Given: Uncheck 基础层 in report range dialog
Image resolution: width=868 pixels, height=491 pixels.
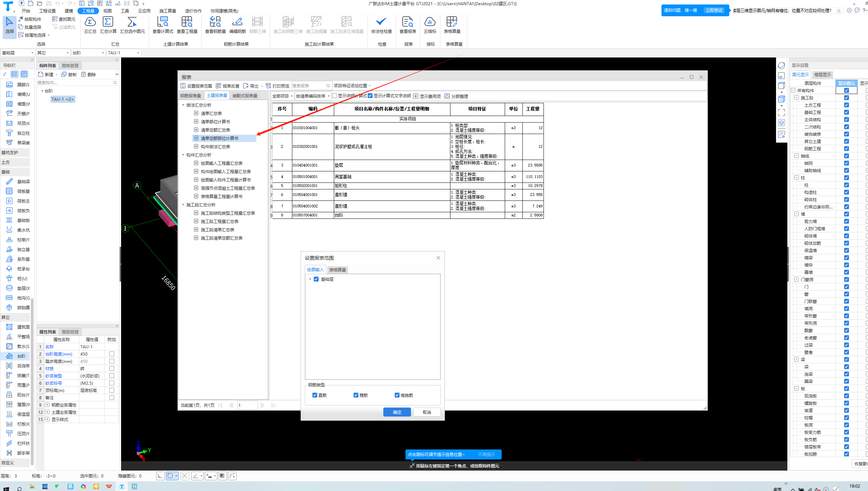Looking at the screenshot, I should tap(316, 279).
